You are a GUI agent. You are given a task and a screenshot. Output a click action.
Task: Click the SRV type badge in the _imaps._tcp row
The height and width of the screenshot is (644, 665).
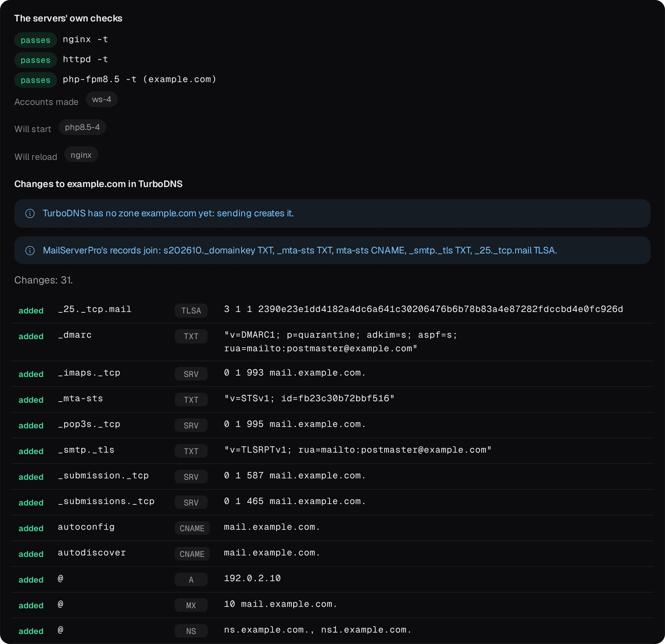click(191, 374)
